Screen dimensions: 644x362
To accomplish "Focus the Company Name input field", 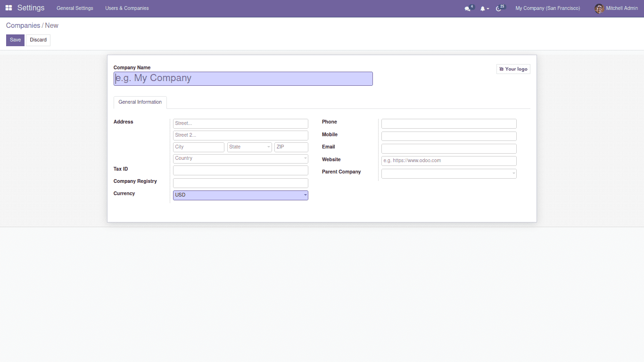I will pyautogui.click(x=243, y=79).
